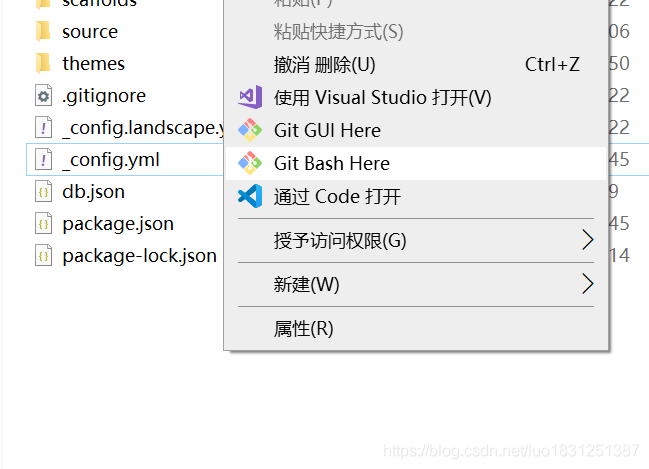Screen dimensions: 649x469
Task: Open 授予访问权限(G) menu item
Action: 416,241
